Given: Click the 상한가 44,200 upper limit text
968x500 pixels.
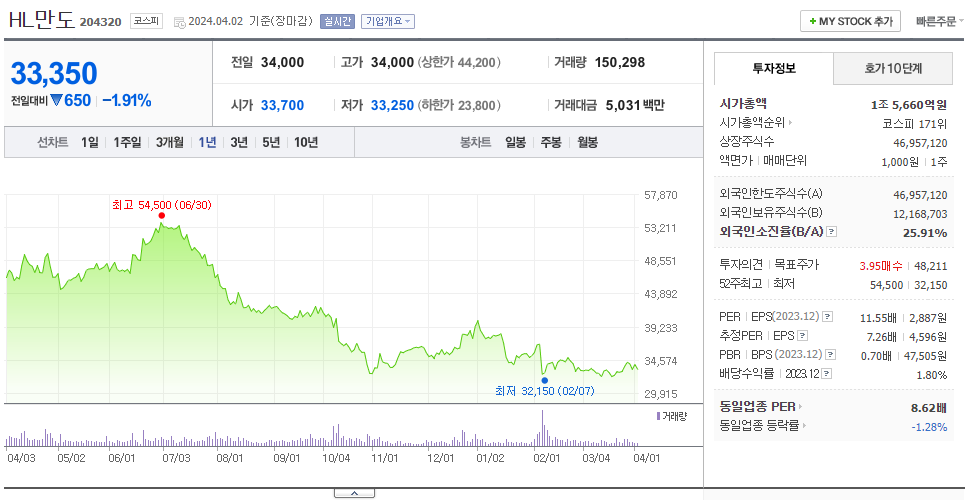Looking at the screenshot, I should pos(459,62).
